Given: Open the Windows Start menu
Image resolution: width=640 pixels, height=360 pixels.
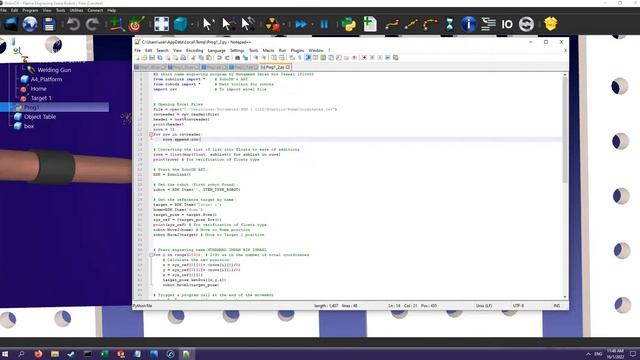Looking at the screenshot, I should point(5,354).
